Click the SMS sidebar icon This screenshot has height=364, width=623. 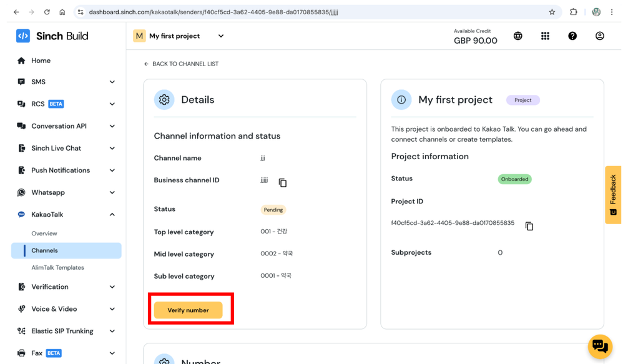(21, 82)
